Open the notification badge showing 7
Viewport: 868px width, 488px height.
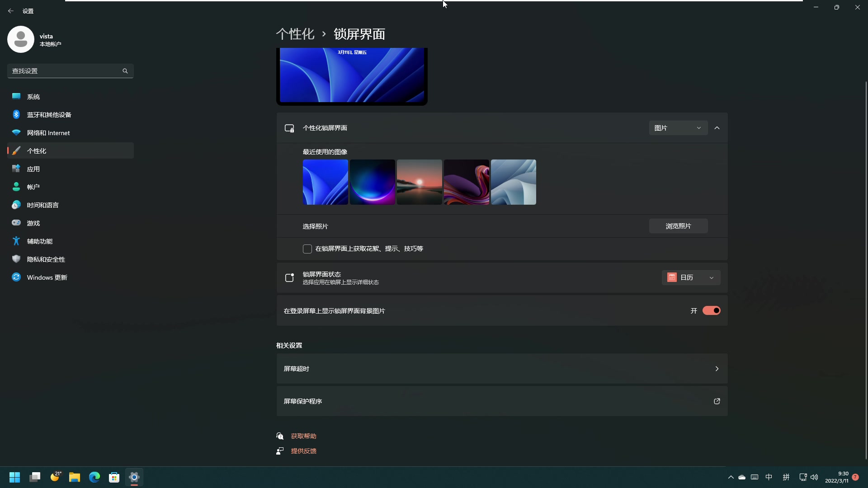[855, 477]
